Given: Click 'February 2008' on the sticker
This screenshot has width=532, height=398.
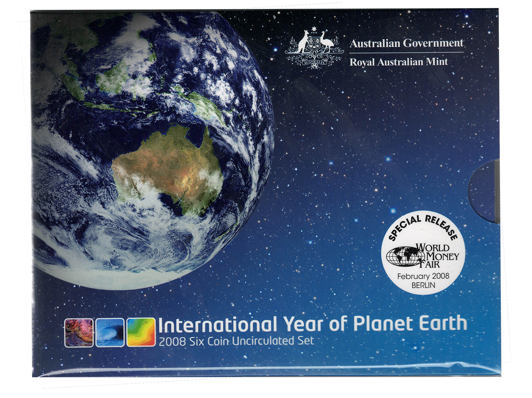Looking at the screenshot, I should [x=423, y=276].
